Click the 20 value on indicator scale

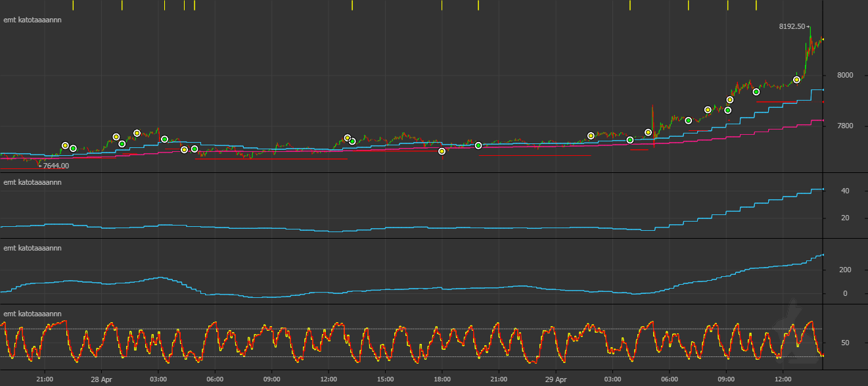[x=846, y=218]
